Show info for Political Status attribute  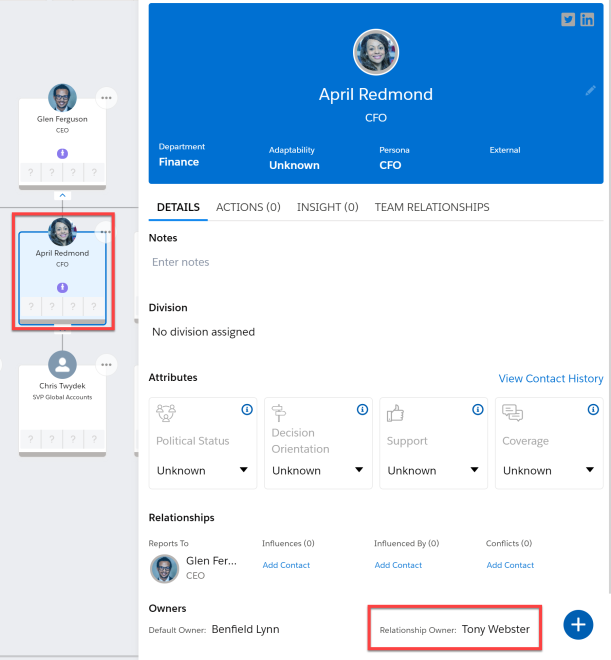pyautogui.click(x=247, y=409)
